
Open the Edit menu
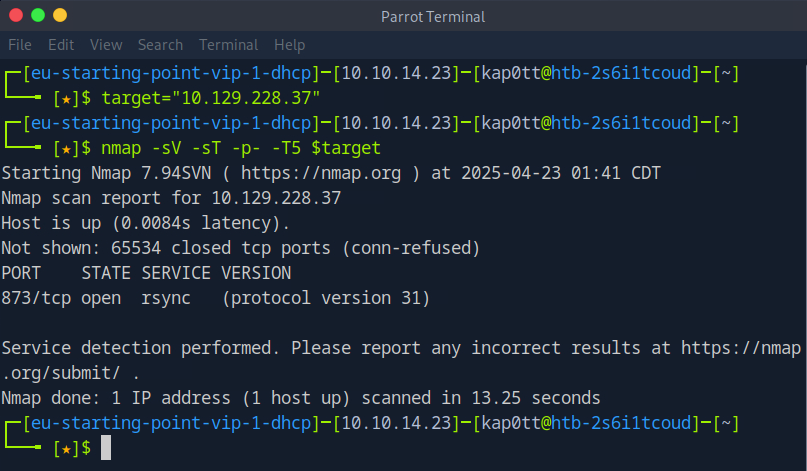pyautogui.click(x=61, y=45)
